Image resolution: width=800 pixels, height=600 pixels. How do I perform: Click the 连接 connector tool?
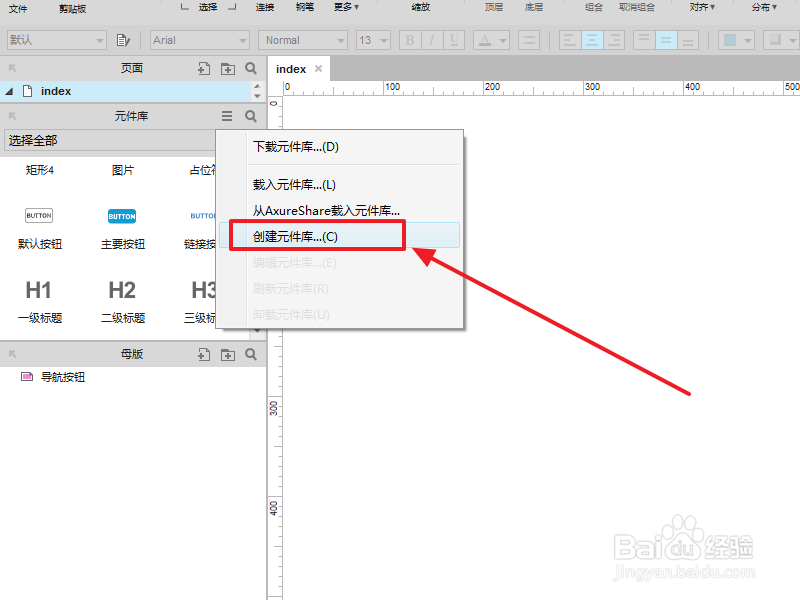(265, 7)
